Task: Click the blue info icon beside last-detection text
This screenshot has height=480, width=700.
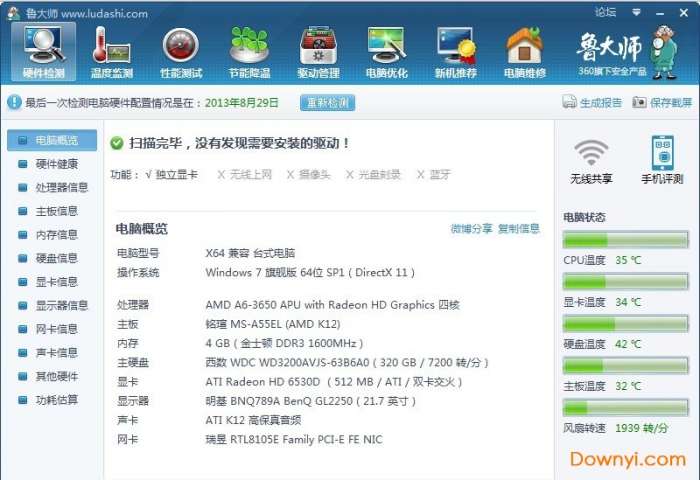Action: coord(14,103)
